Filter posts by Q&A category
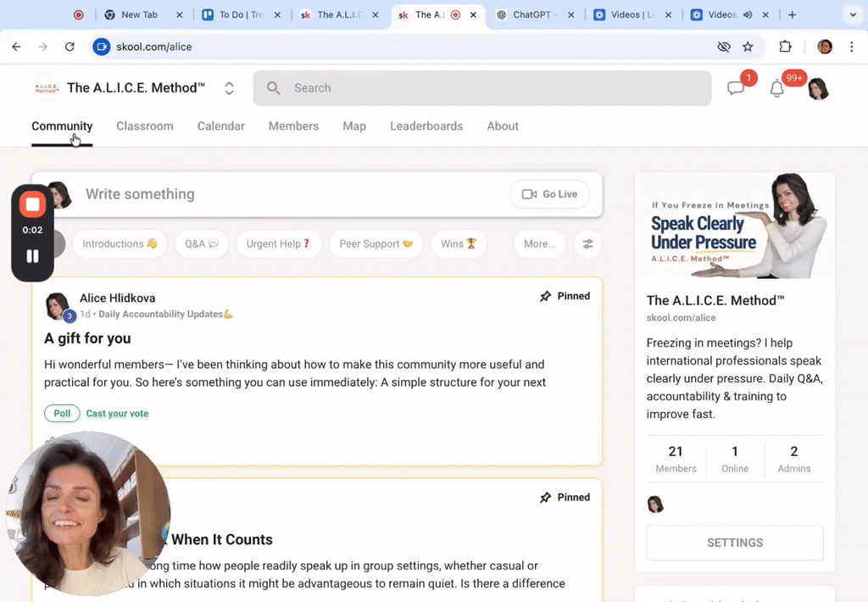Viewport: 868px width, 602px height. pos(202,243)
